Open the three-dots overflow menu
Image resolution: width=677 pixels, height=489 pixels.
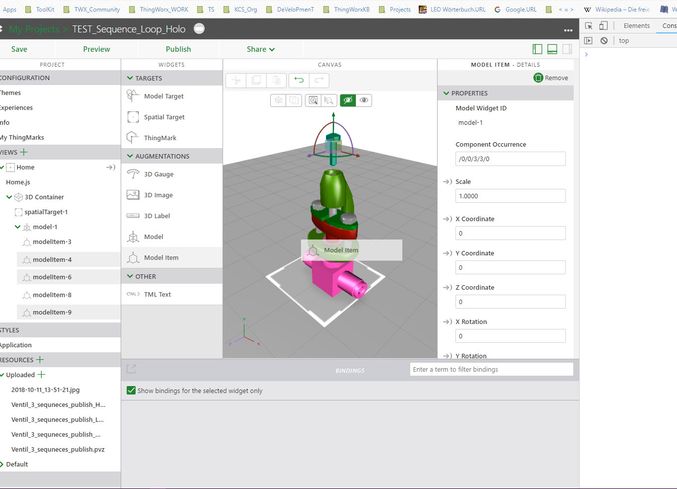(568, 30)
